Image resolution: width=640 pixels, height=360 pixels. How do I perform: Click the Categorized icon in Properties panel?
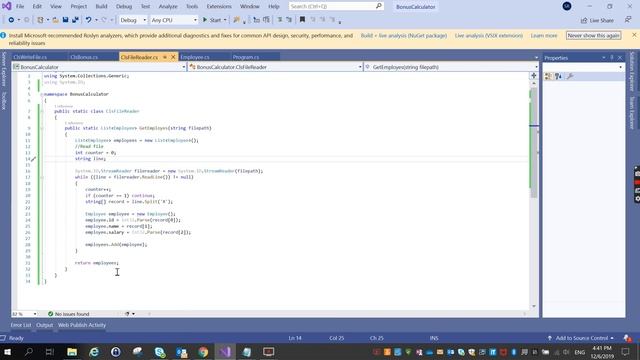click(x=548, y=76)
